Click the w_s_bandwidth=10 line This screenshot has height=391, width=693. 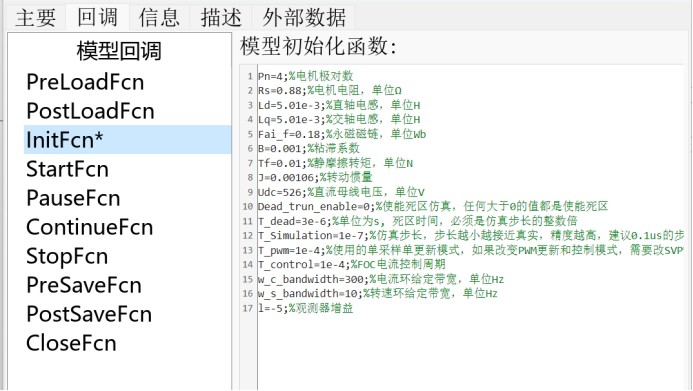tap(378, 293)
